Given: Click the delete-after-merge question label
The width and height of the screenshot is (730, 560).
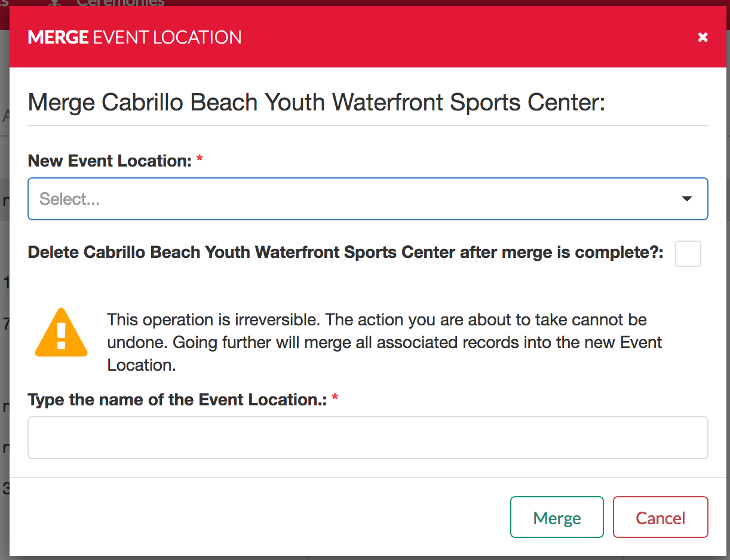Looking at the screenshot, I should point(345,253).
